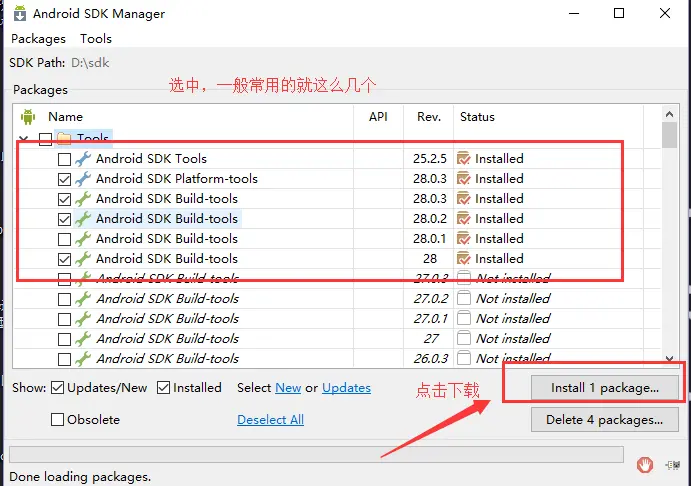Check Build-tools 27.0.1 checkbox
This screenshot has height=486, width=691.
pyautogui.click(x=64, y=319)
